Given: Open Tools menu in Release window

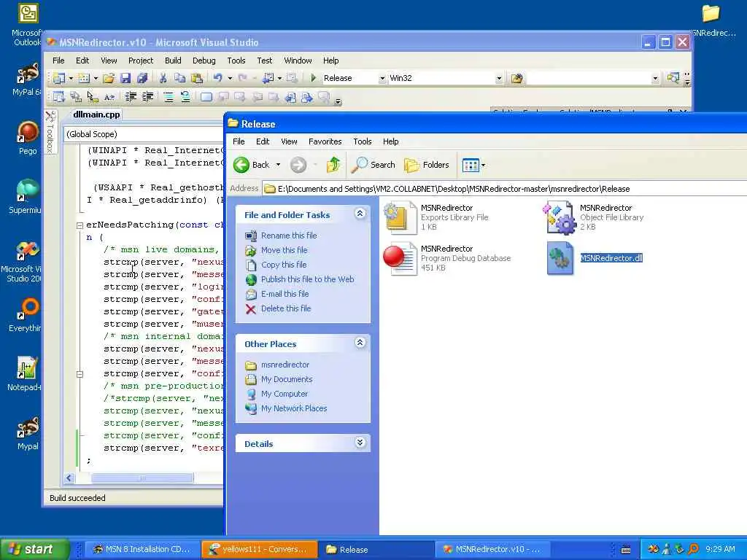Looking at the screenshot, I should 362,141.
